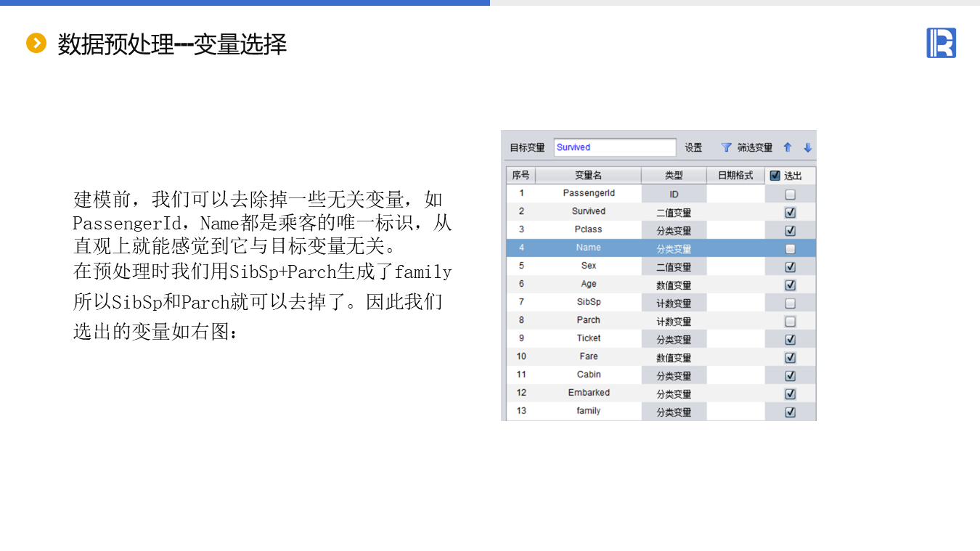
Task: Click the slide title 数据预处理---变量选择
Action: pyautogui.click(x=172, y=44)
